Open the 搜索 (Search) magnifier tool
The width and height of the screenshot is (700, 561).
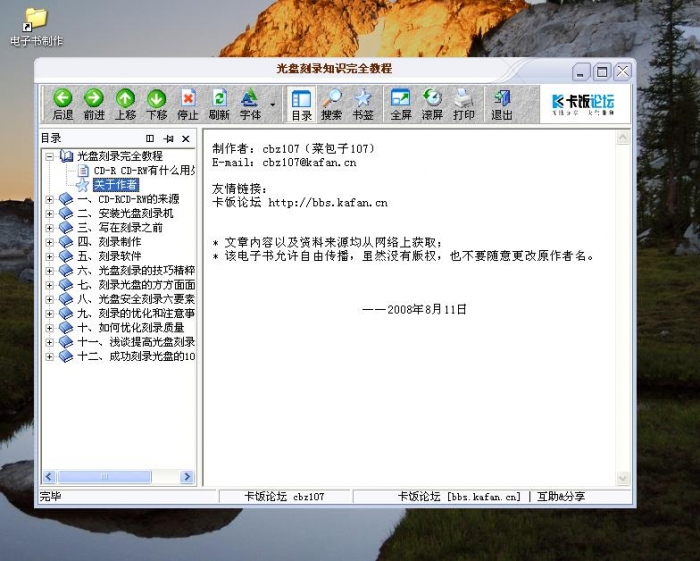[x=331, y=103]
